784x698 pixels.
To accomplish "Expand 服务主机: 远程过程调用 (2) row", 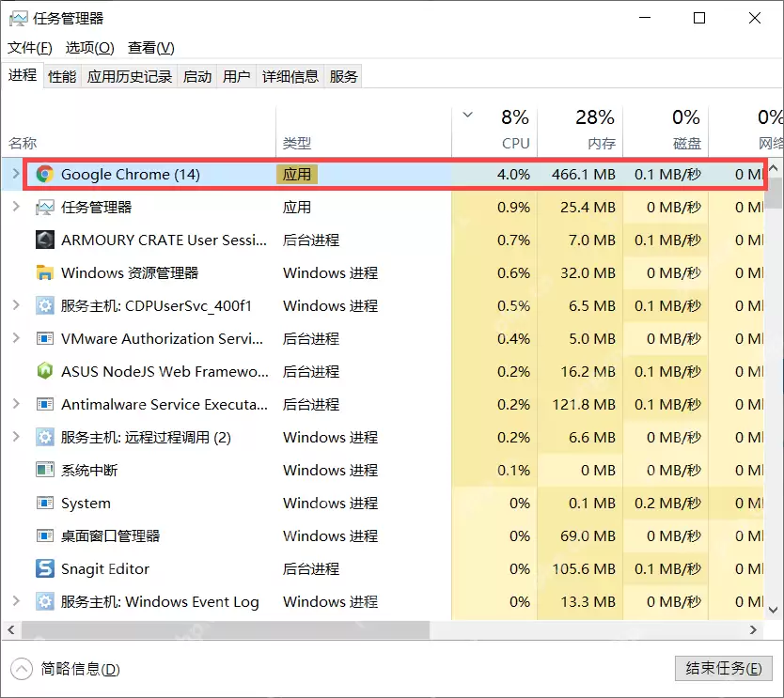I will (15, 437).
